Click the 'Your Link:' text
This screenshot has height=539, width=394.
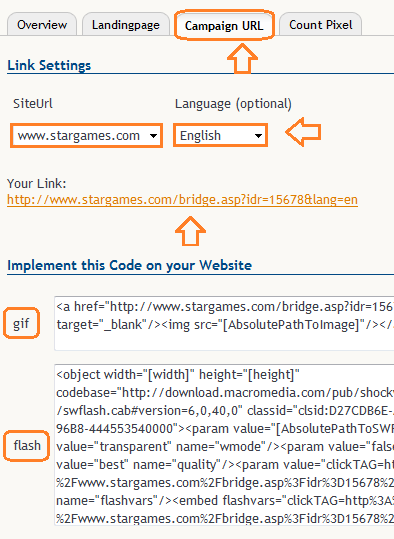tap(36, 184)
